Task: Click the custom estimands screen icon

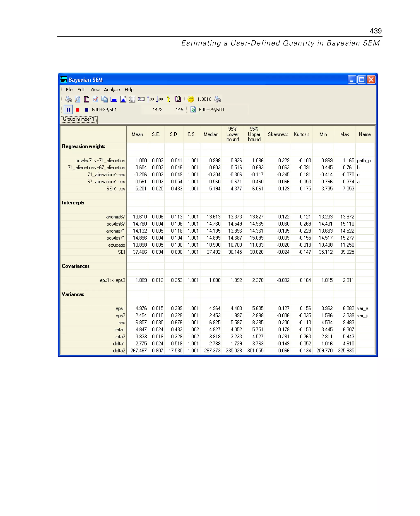Action: (141, 99)
